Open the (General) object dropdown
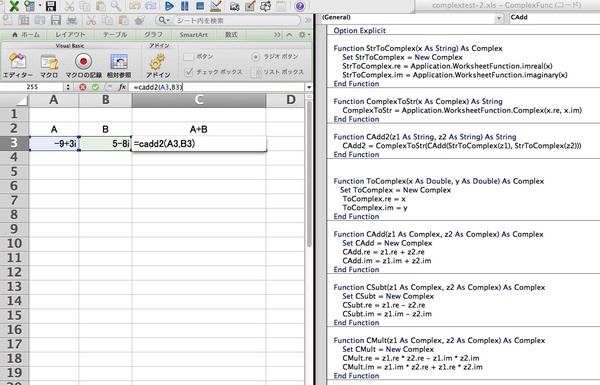Viewport: 600px width, 385px height. pyautogui.click(x=412, y=18)
